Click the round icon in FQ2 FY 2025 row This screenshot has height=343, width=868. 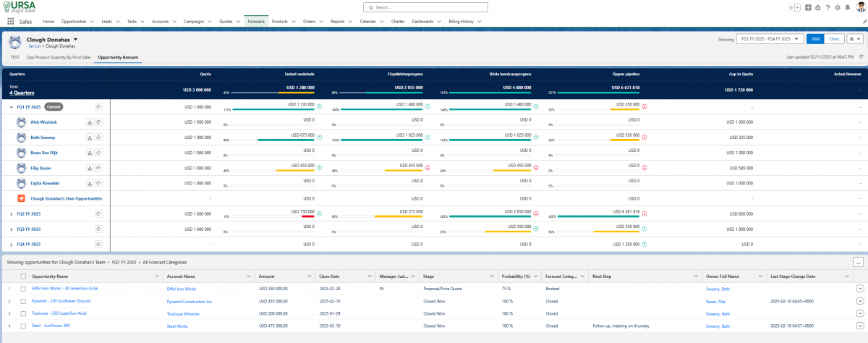tap(98, 214)
